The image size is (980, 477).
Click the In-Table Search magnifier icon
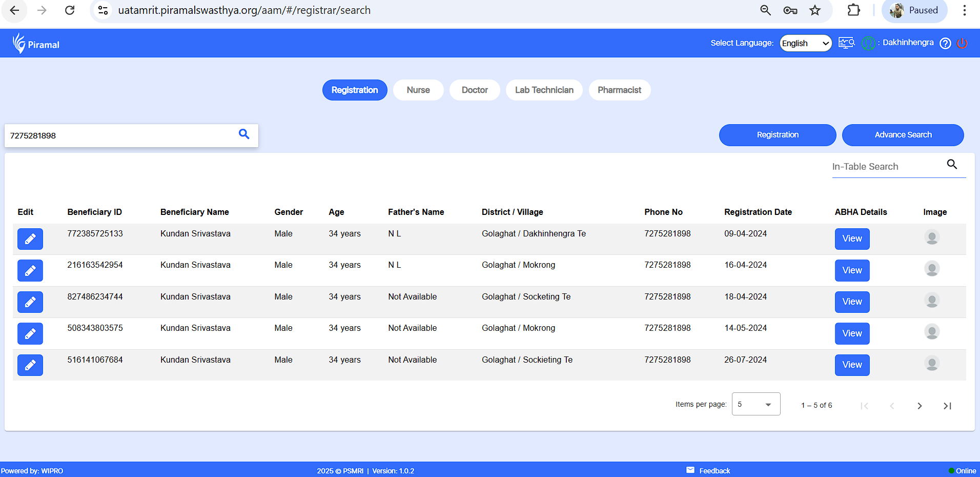point(952,164)
